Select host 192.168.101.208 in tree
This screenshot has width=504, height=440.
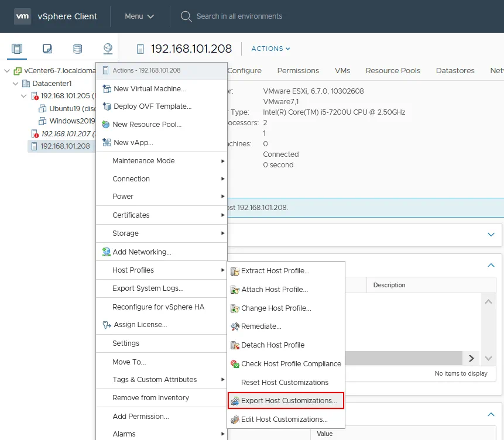(65, 146)
